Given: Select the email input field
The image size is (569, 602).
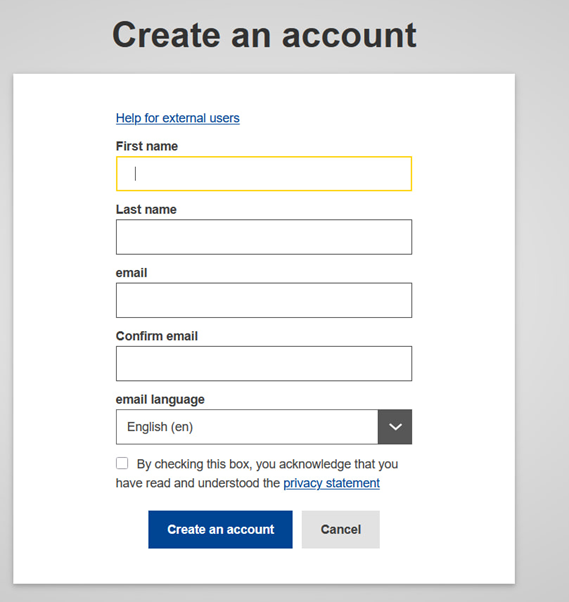Looking at the screenshot, I should pyautogui.click(x=264, y=300).
